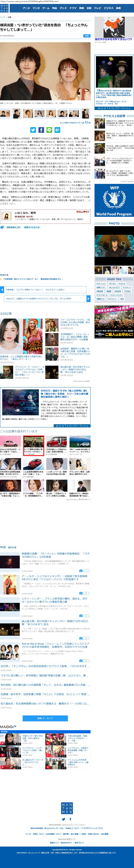This screenshot has height=868, width=134.
Task: Click the MANTANWEB logo in header
Action: (x=4, y=8)
